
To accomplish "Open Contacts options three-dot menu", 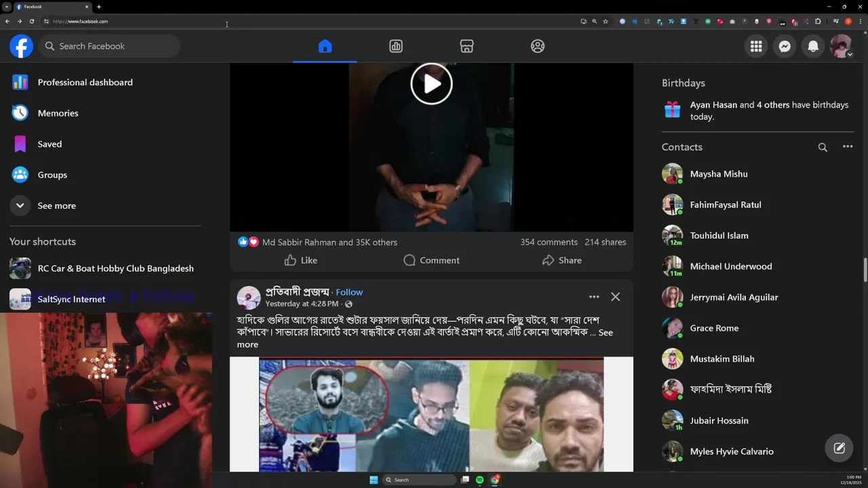I will pos(848,147).
